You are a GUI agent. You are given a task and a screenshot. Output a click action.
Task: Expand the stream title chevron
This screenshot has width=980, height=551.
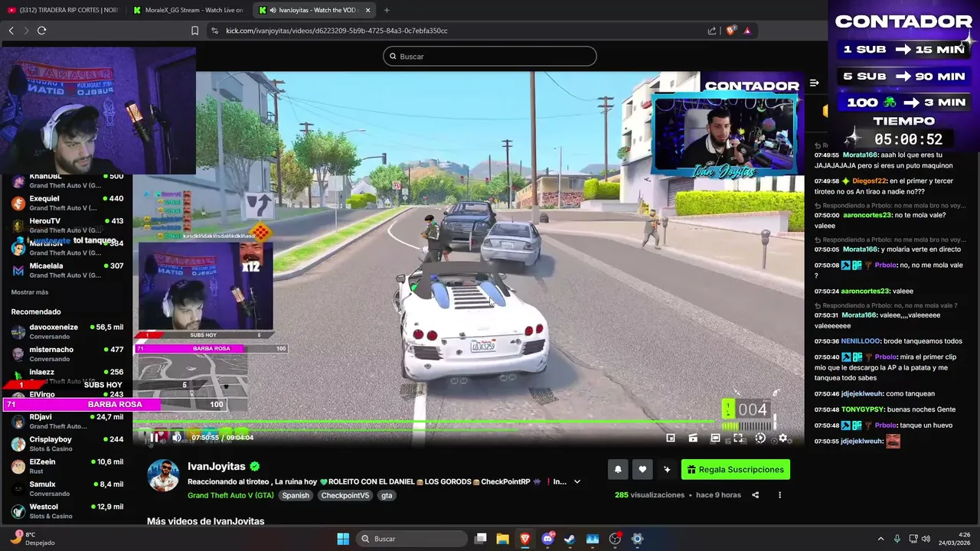pyautogui.click(x=577, y=482)
